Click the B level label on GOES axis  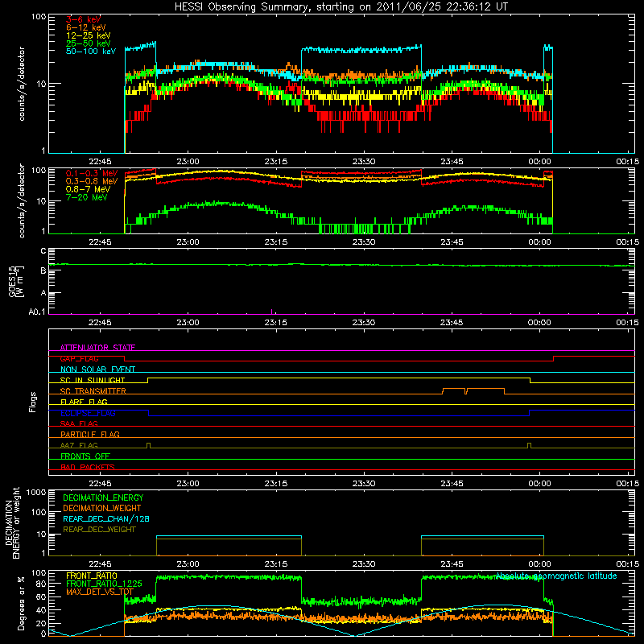(43, 270)
